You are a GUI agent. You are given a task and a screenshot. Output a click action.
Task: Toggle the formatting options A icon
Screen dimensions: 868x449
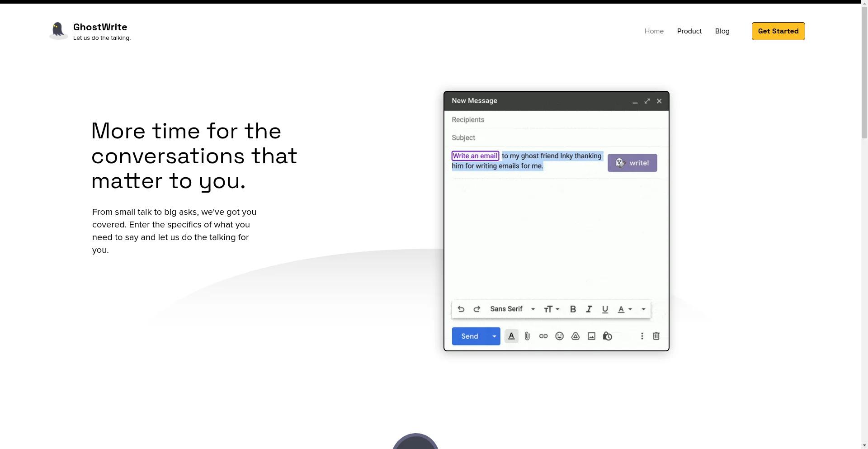click(x=511, y=336)
